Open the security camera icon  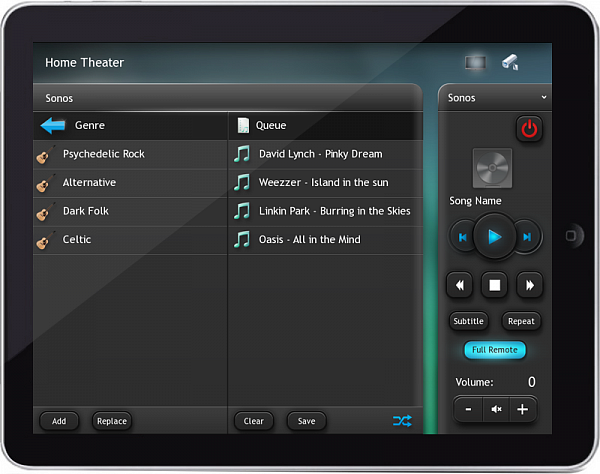tap(510, 62)
